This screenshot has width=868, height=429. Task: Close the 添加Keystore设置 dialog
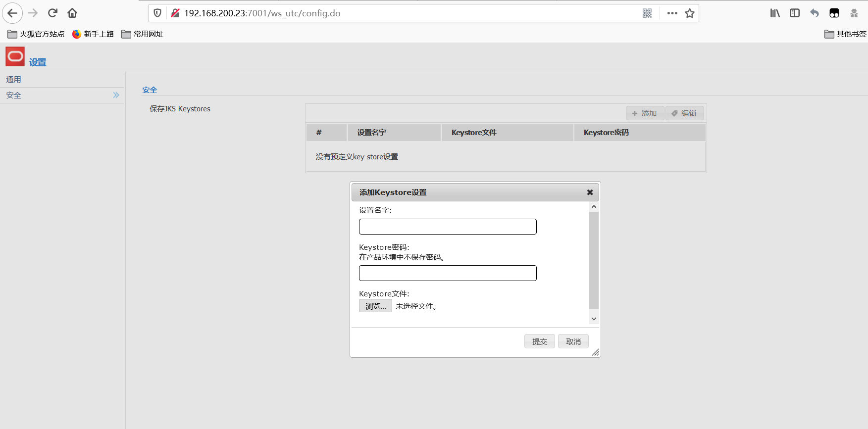coord(590,192)
